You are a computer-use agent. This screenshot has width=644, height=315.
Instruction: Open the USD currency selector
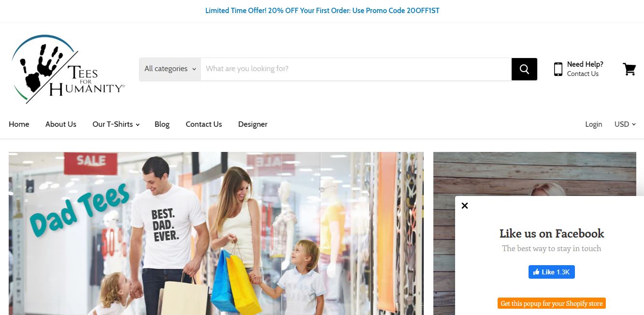[x=625, y=124]
